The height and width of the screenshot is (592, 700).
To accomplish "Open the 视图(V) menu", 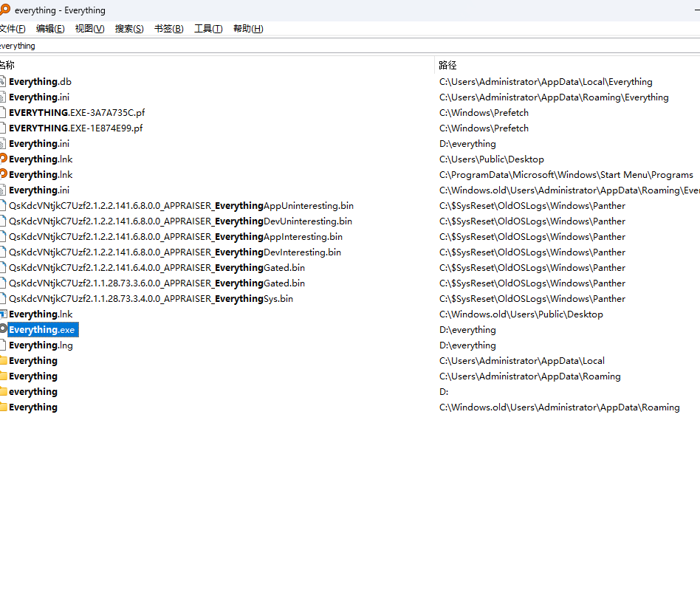I will click(x=90, y=29).
